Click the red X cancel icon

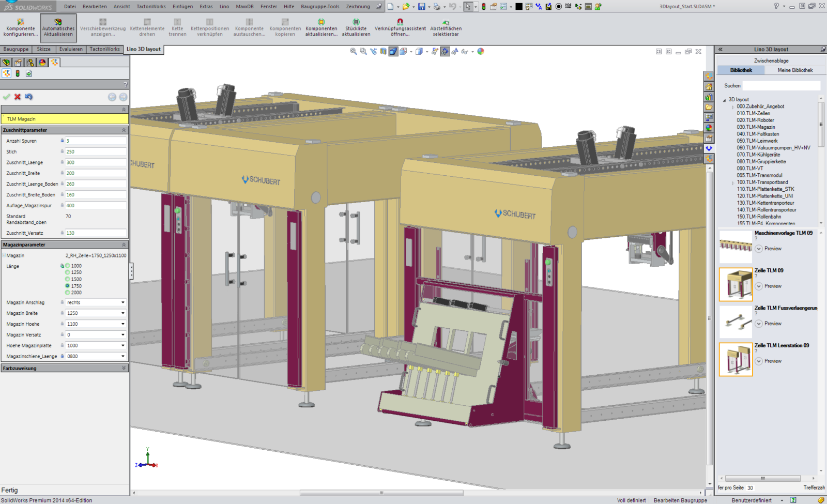(x=18, y=97)
